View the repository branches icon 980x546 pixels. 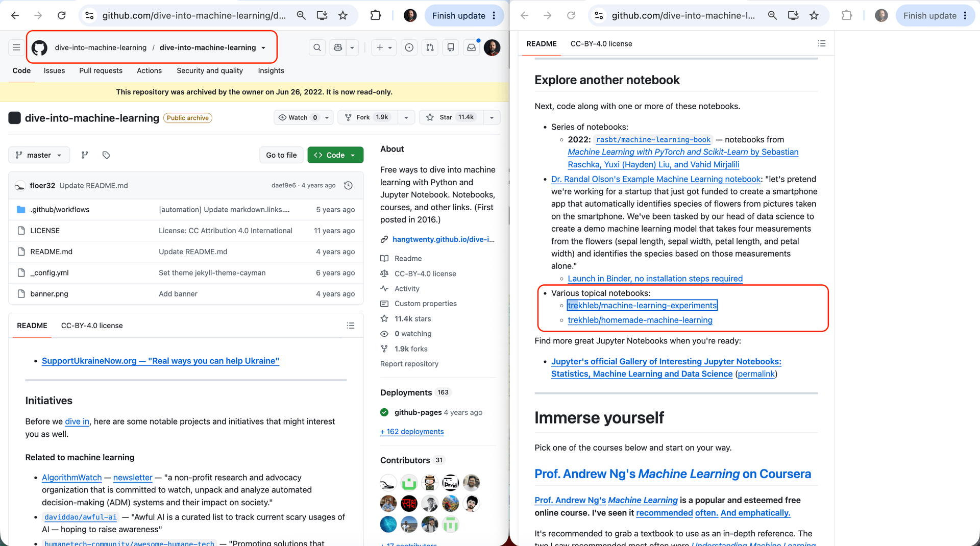coord(85,155)
